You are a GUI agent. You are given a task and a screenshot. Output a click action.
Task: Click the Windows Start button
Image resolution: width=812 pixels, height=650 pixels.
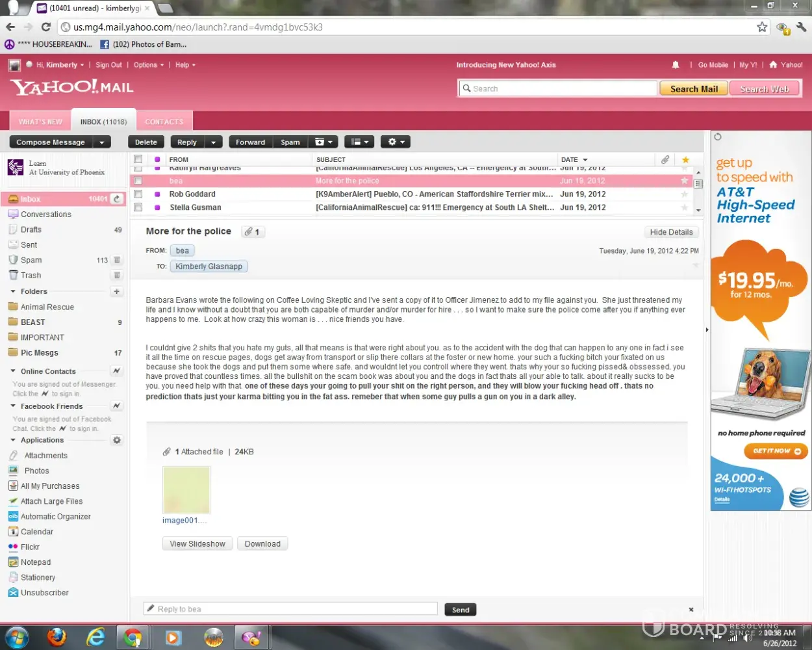point(18,637)
